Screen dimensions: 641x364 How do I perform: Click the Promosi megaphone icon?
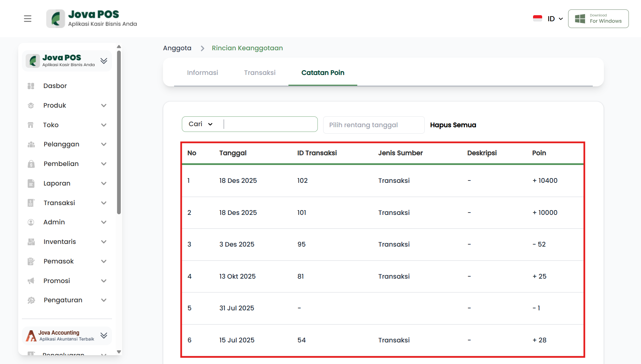tap(31, 281)
